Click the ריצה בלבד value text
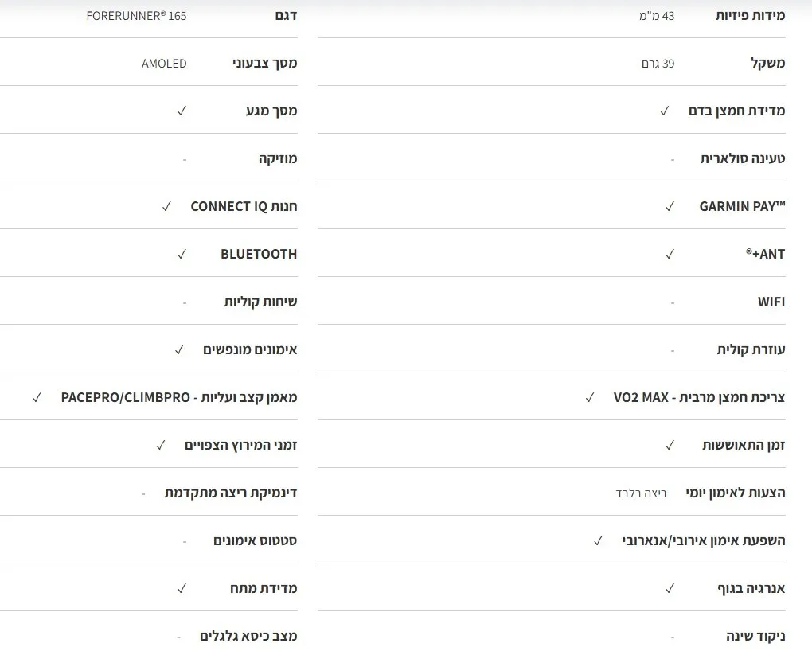812x655 pixels. (x=641, y=493)
